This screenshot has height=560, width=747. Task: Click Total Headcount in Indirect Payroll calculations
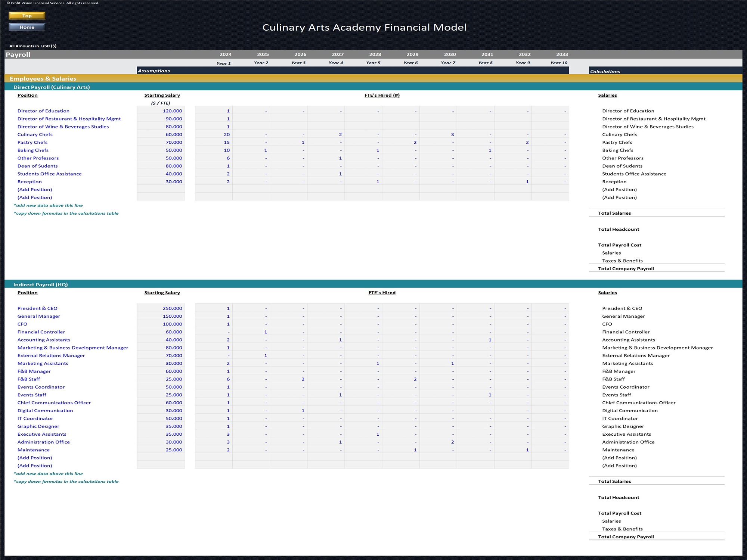coord(619,497)
